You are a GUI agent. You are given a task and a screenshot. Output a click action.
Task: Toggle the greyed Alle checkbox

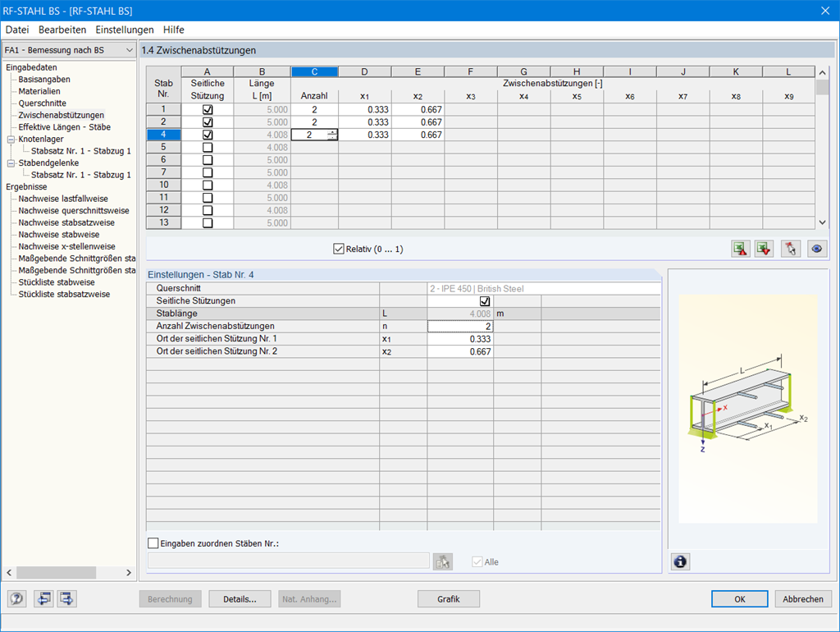(477, 561)
